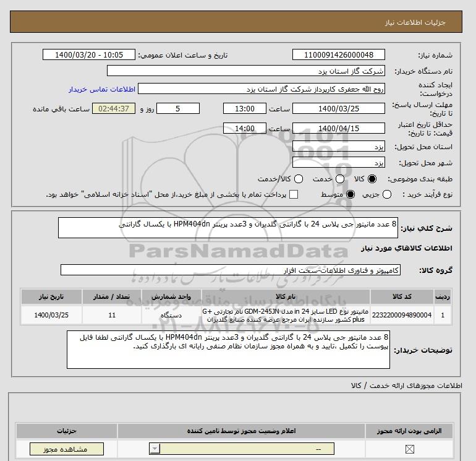Click the unit cell دستگاه

click(x=171, y=315)
